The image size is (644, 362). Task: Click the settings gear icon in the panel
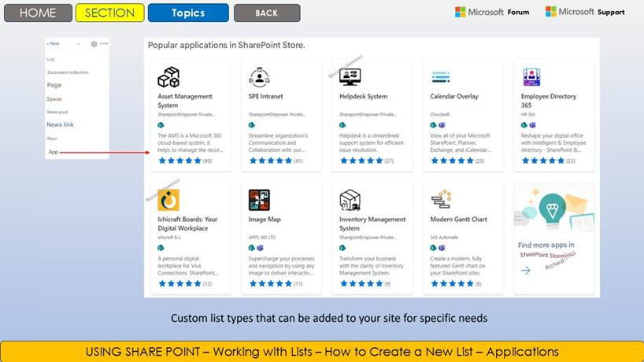[94, 44]
